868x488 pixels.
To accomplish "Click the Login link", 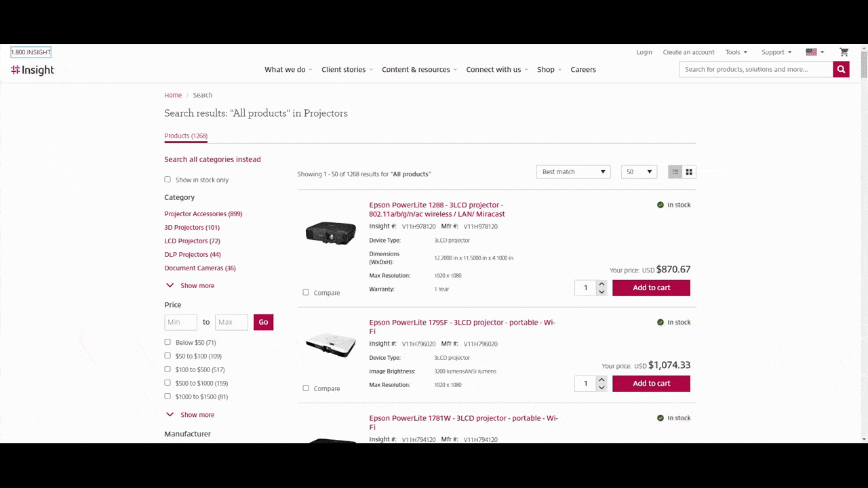I will (644, 52).
